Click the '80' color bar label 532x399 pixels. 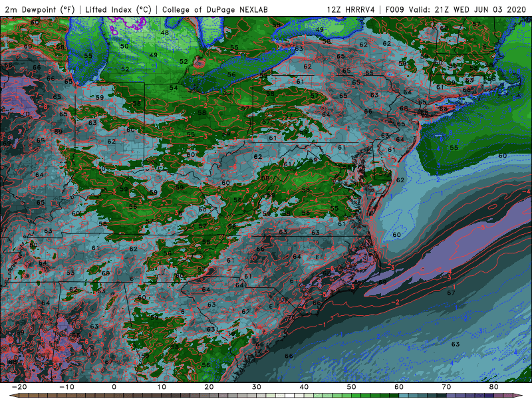(494, 387)
